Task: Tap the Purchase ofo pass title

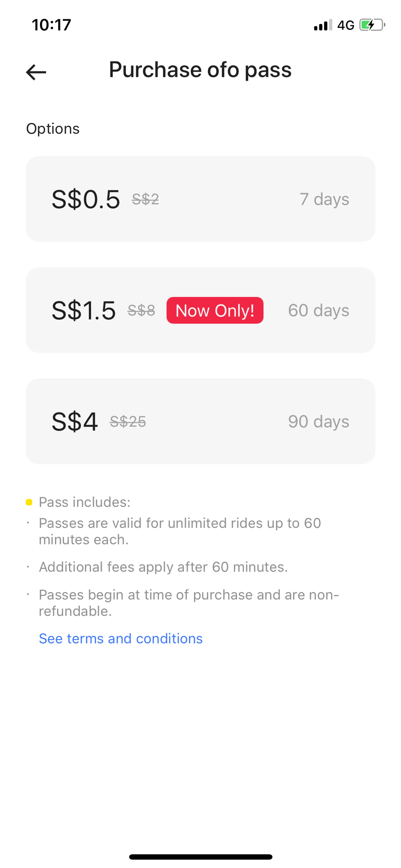Action: (200, 70)
